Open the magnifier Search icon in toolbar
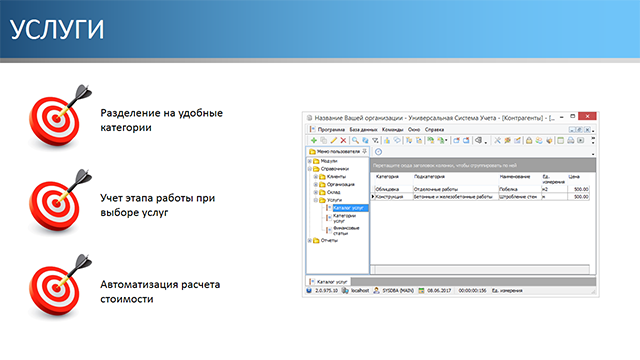The height and width of the screenshot is (360, 640). pos(356,140)
